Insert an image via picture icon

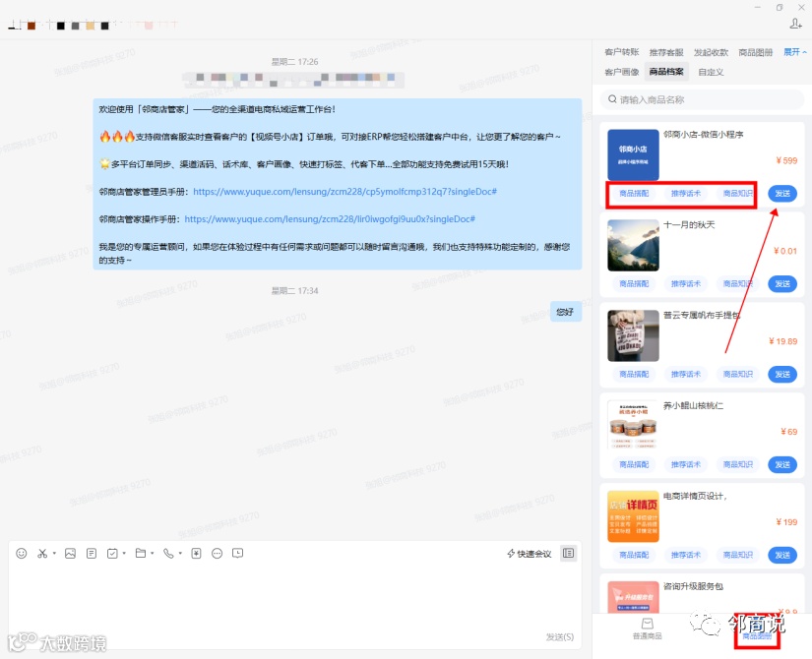(x=71, y=554)
